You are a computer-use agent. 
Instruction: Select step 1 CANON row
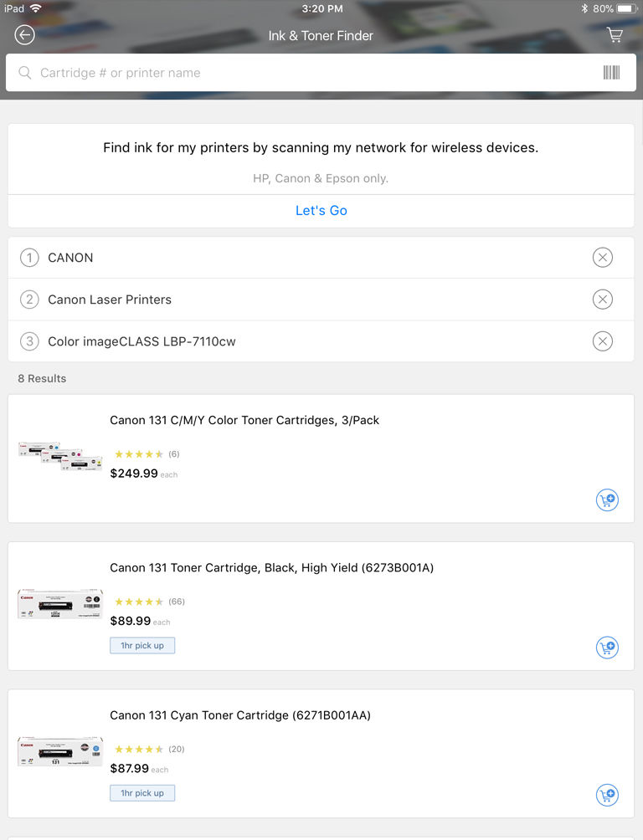click(321, 258)
